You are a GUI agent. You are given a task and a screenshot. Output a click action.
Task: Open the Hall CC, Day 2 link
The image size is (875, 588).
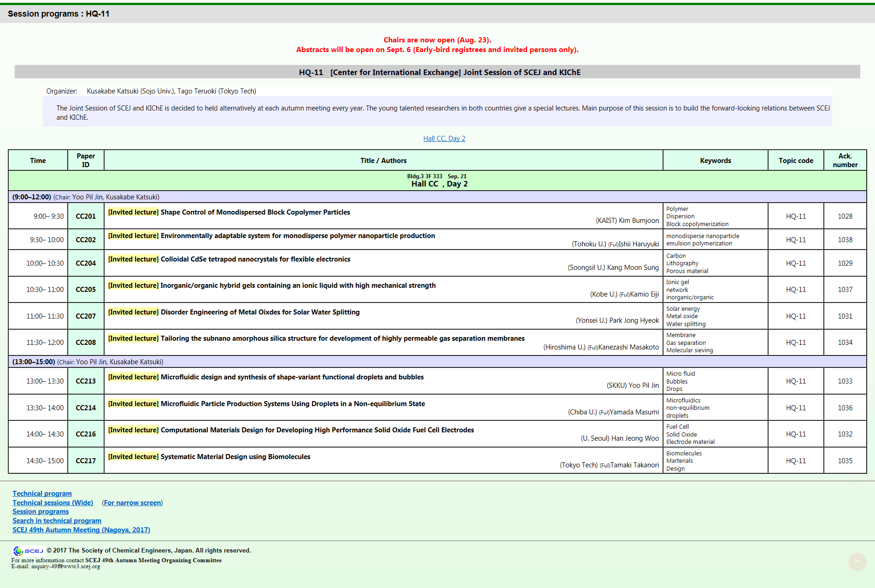[444, 139]
